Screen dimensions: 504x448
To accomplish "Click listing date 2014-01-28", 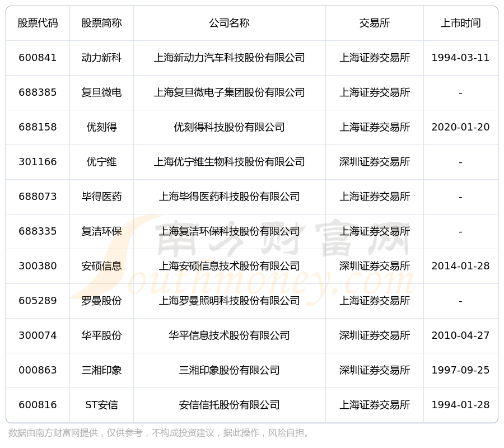I will click(461, 266).
